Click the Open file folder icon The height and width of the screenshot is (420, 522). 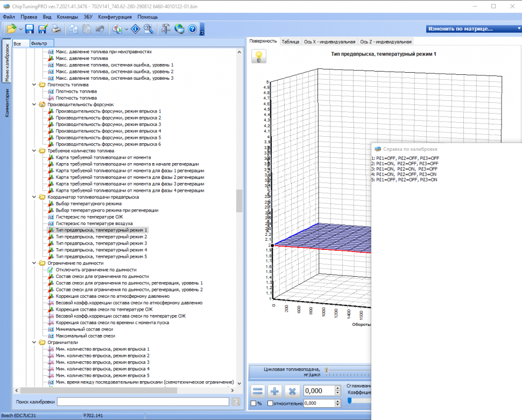(x=11, y=29)
